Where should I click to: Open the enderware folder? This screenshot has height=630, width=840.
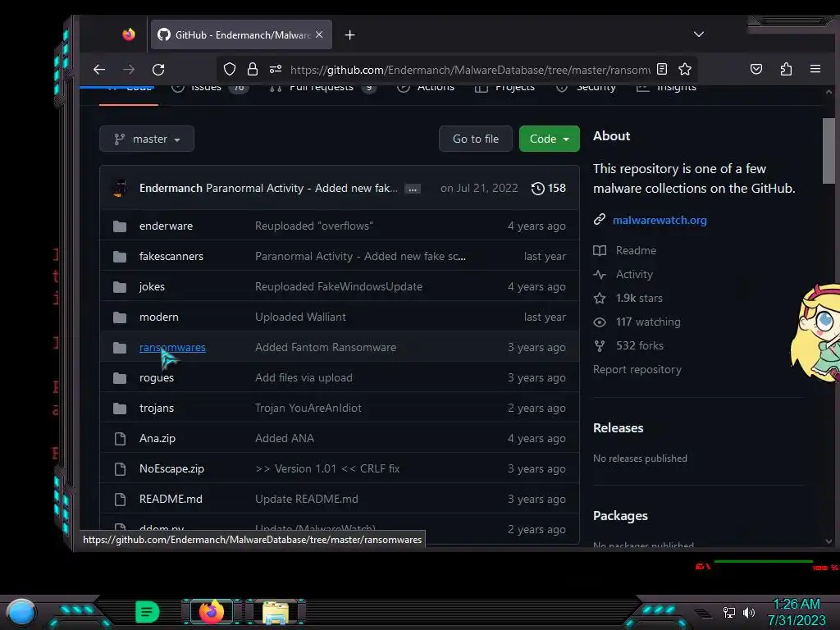[x=166, y=226]
